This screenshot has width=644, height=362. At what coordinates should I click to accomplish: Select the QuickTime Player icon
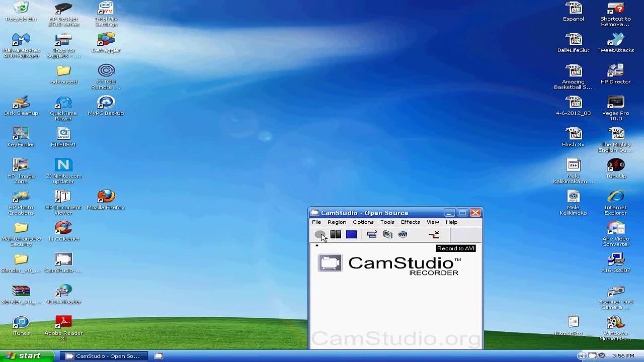[63, 109]
